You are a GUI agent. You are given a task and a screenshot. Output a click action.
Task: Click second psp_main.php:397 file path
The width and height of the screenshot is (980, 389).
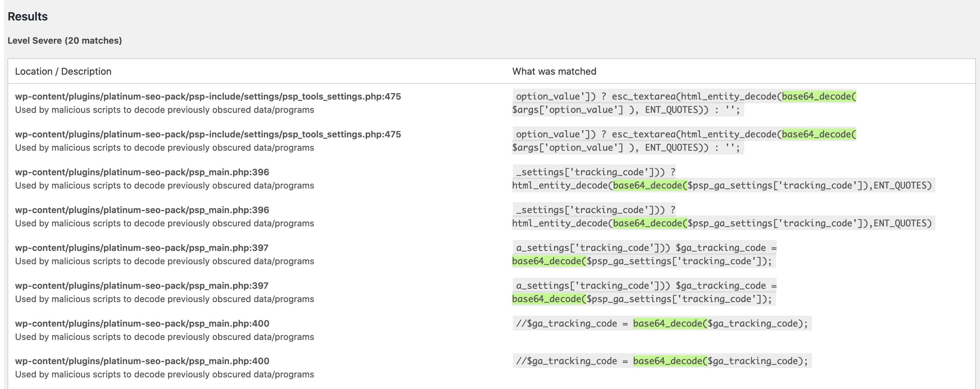[141, 285]
